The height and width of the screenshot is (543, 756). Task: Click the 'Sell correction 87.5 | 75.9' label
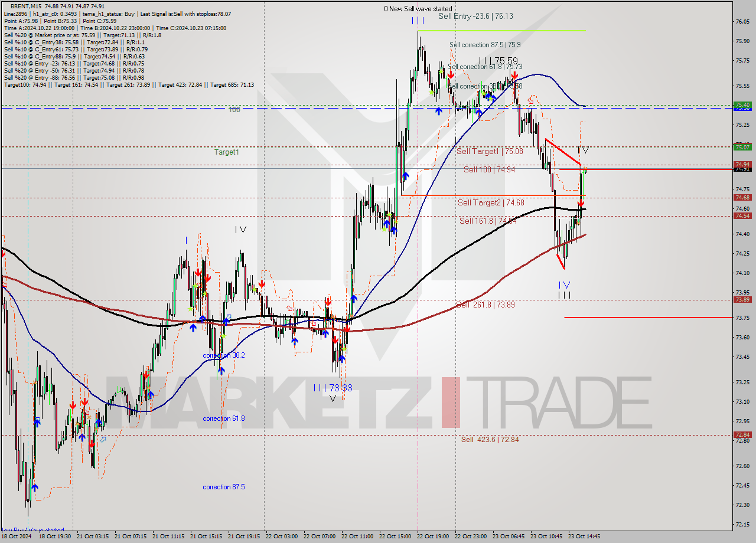[485, 45]
